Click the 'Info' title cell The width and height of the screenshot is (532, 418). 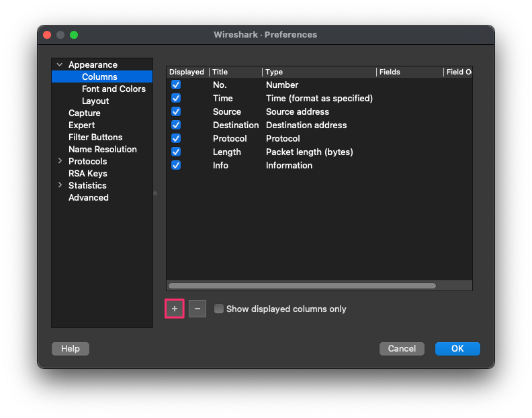click(220, 166)
